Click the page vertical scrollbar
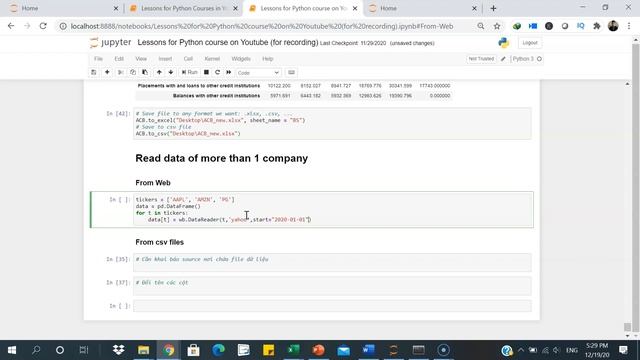Screen dimensions: 640x360 tap(635, 188)
